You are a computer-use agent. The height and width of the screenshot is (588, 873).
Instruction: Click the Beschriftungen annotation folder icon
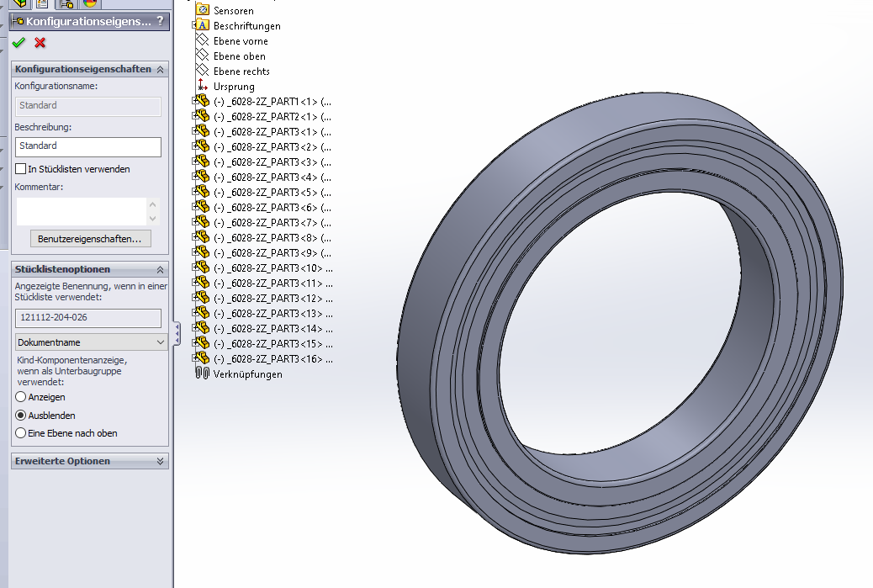tap(204, 25)
